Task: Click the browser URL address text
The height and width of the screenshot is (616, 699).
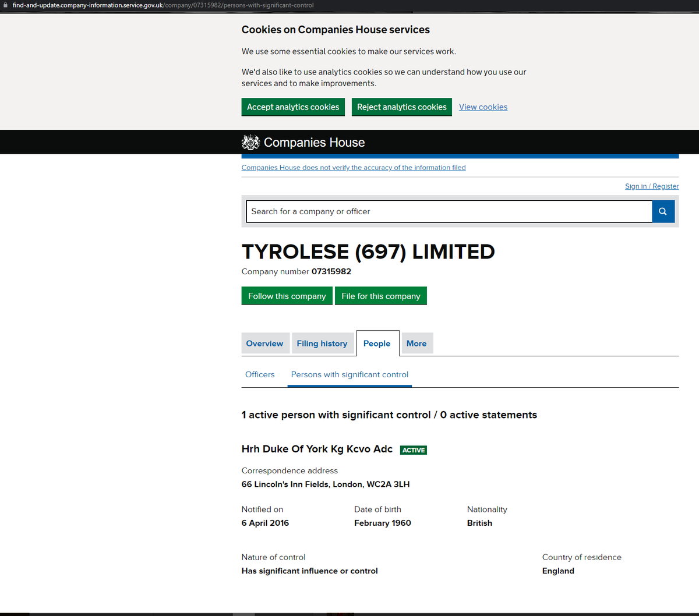Action: [163, 5]
